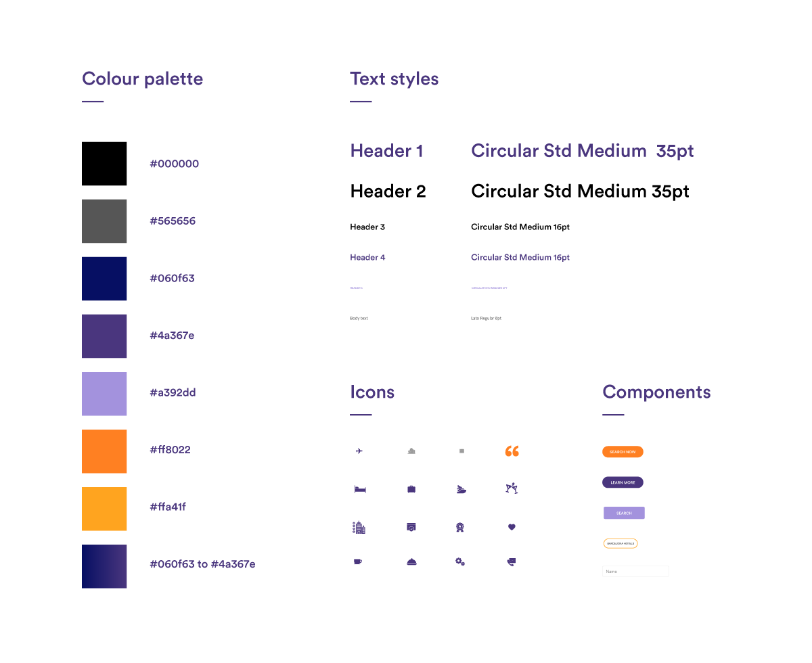The image size is (812, 663).
Task: Select the Barcelona Hotels outlined tag
Action: point(620,543)
